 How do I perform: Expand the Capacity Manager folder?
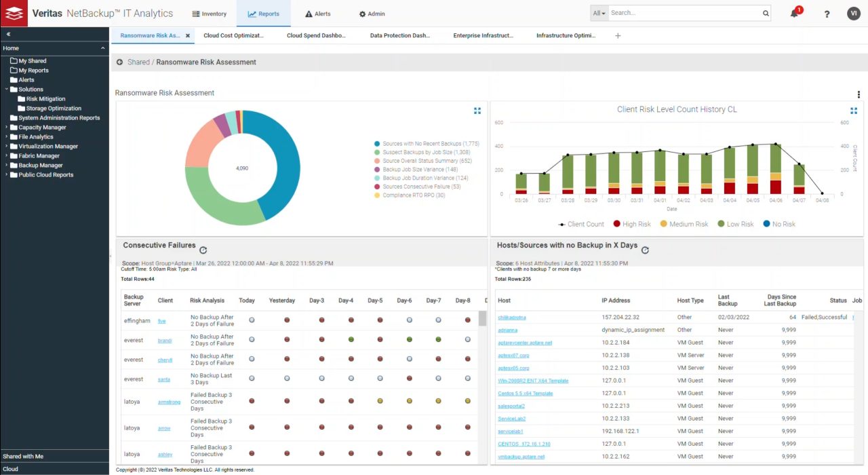[x=7, y=128]
